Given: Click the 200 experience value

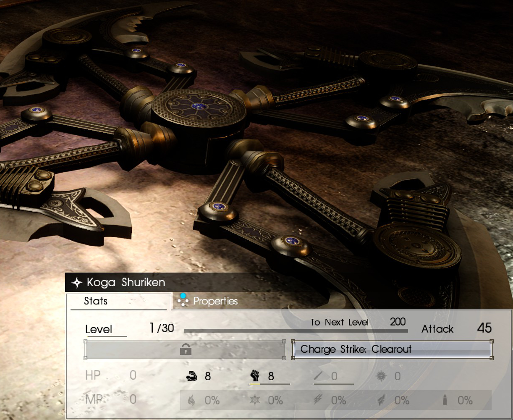Looking at the screenshot, I should pos(398,322).
